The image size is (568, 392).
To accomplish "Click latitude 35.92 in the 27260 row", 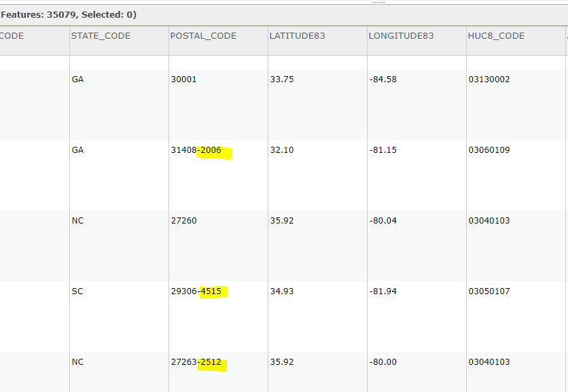I will click(x=282, y=221).
